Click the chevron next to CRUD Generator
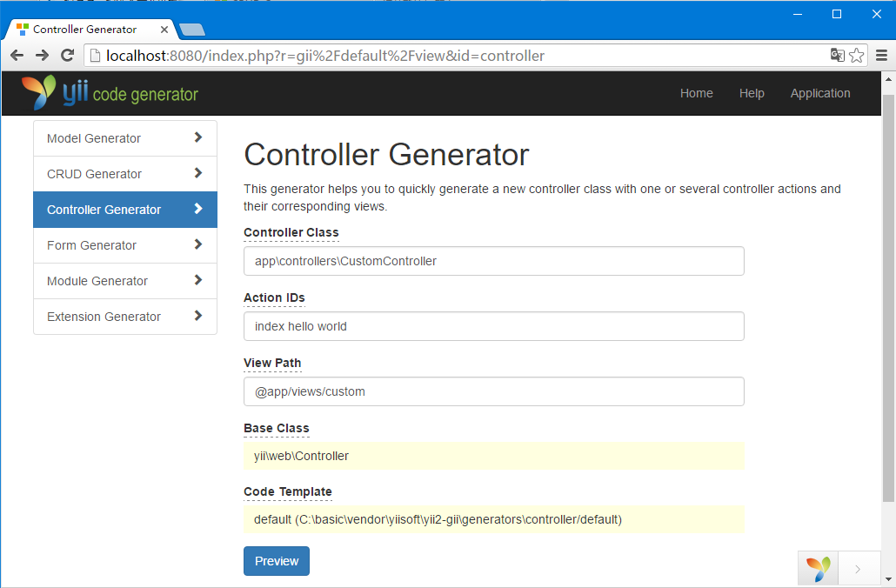The width and height of the screenshot is (896, 588). tap(198, 172)
